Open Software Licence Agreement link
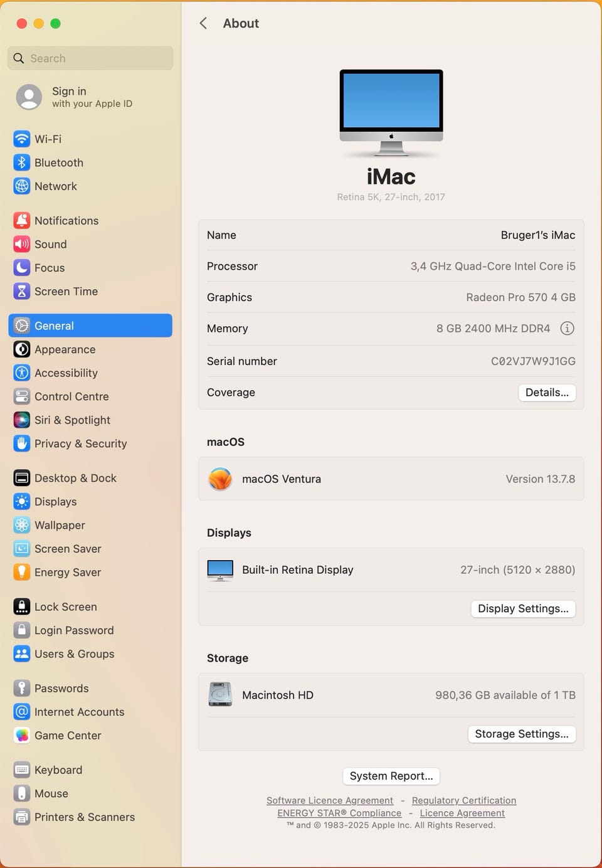Viewport: 602px width, 868px height. coord(330,800)
